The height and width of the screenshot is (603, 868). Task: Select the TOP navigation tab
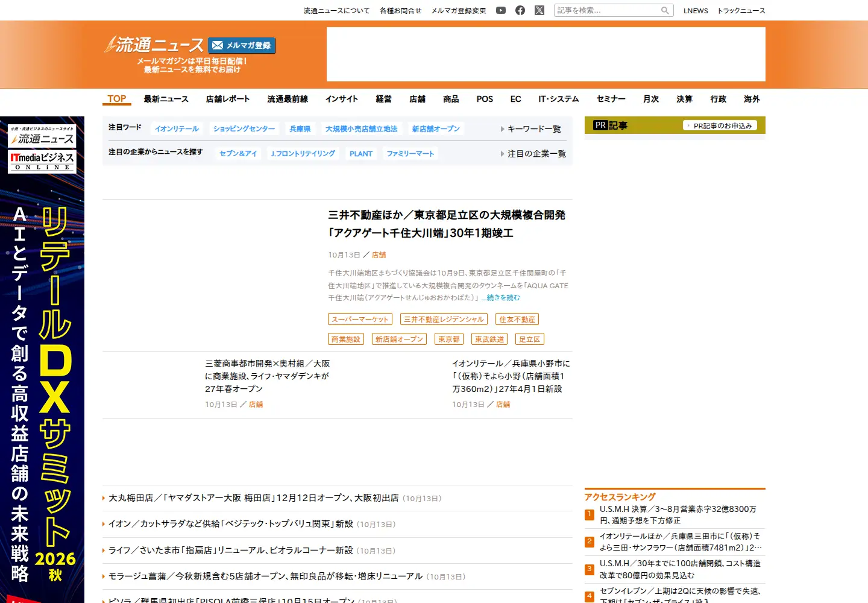tap(117, 99)
